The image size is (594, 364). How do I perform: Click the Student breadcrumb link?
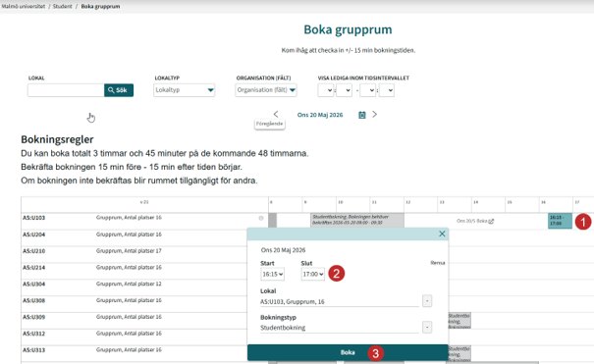[x=63, y=7]
